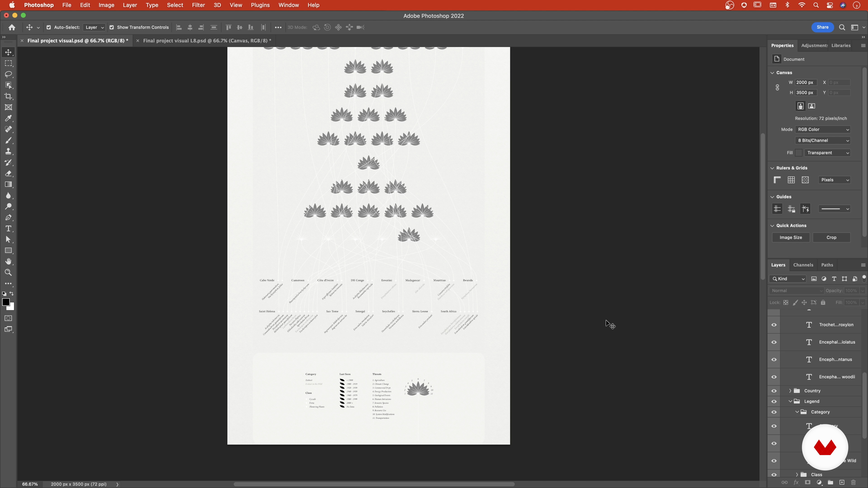The width and height of the screenshot is (868, 488).
Task: Click the Home icon in options bar
Action: coord(12,27)
